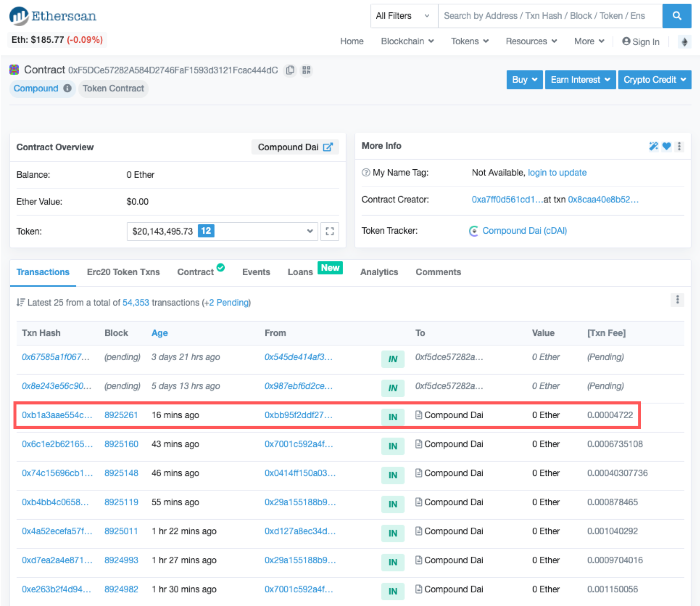The width and height of the screenshot is (700, 606).
Task: Open block 8925160
Action: tap(121, 444)
